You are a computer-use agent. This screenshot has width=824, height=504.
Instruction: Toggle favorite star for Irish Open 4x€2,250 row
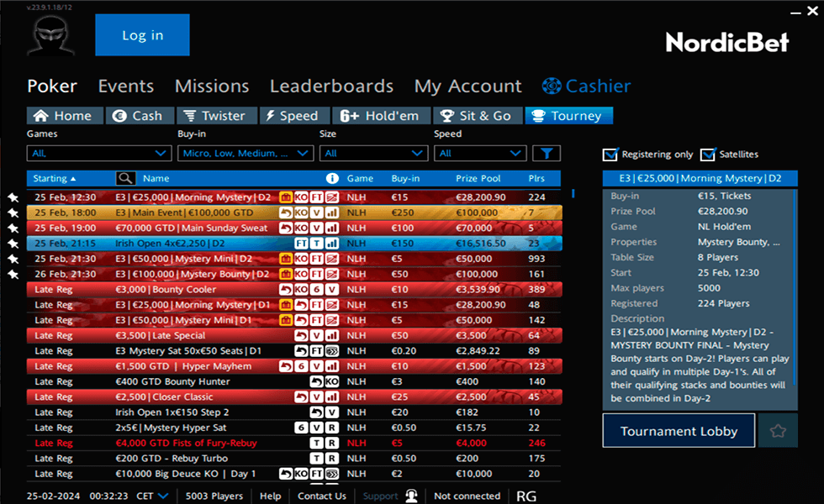tap(13, 244)
